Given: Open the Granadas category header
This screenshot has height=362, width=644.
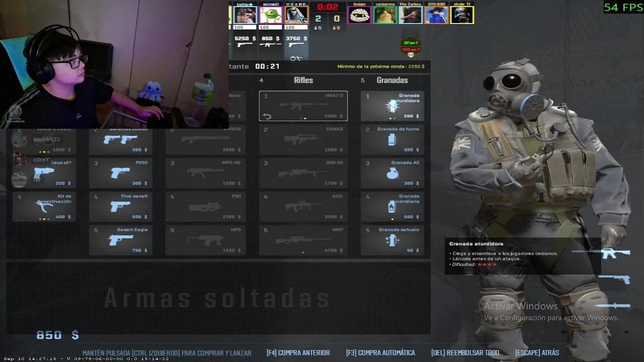Looking at the screenshot, I should pyautogui.click(x=392, y=80).
